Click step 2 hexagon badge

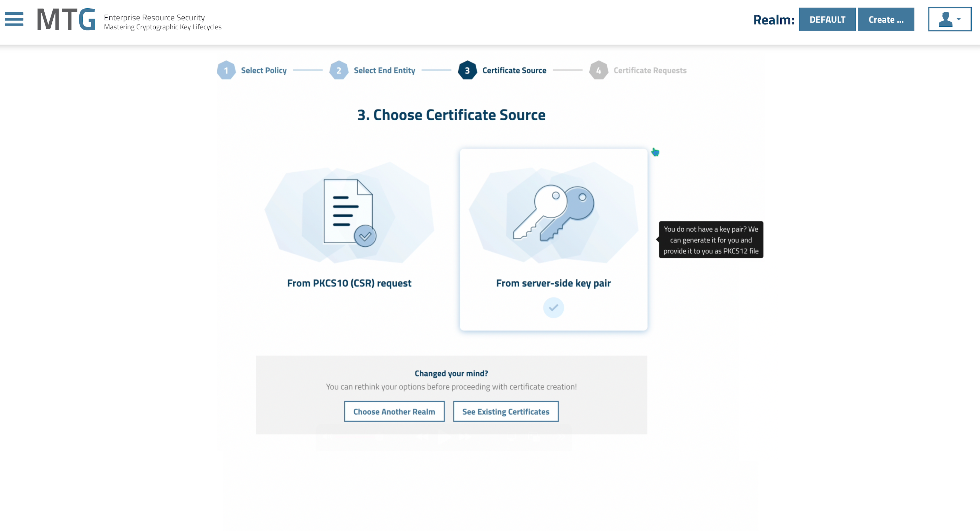[339, 70]
